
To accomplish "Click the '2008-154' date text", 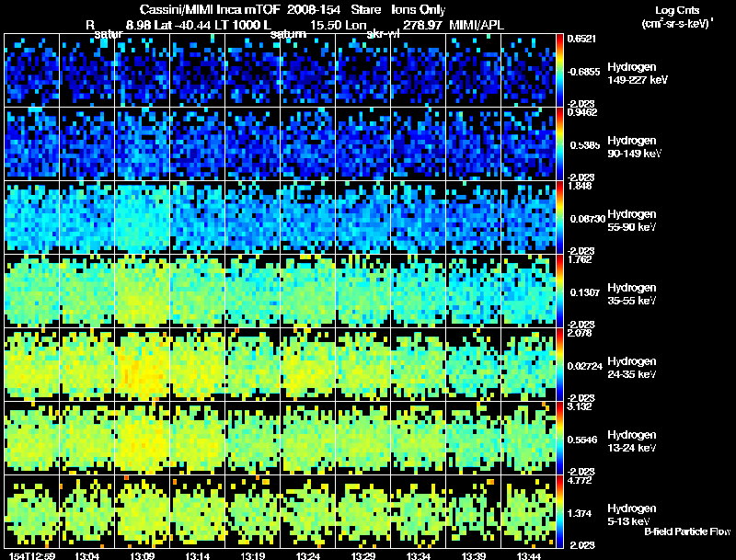I will pyautogui.click(x=314, y=10).
